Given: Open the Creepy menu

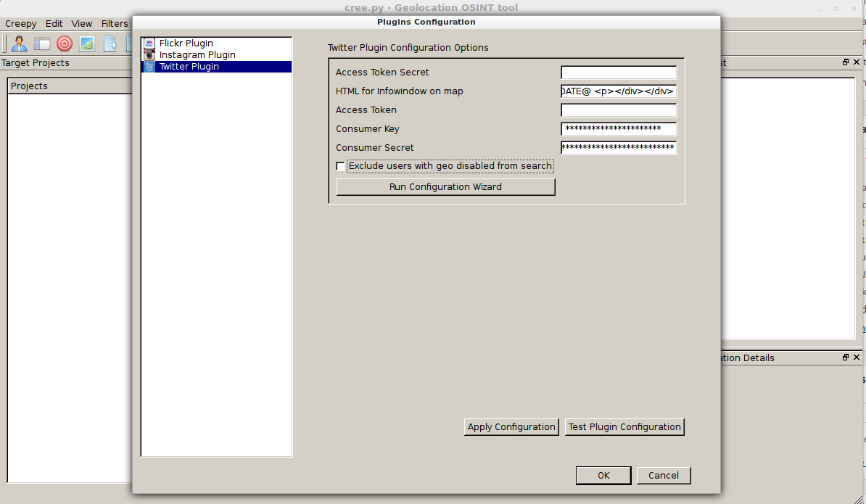Looking at the screenshot, I should click(x=21, y=24).
